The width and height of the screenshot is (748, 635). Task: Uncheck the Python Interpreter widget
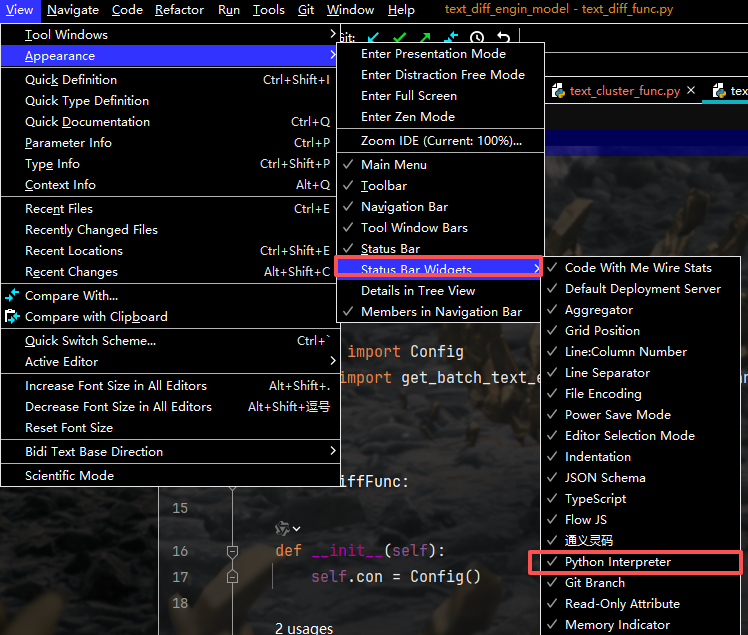(641, 562)
